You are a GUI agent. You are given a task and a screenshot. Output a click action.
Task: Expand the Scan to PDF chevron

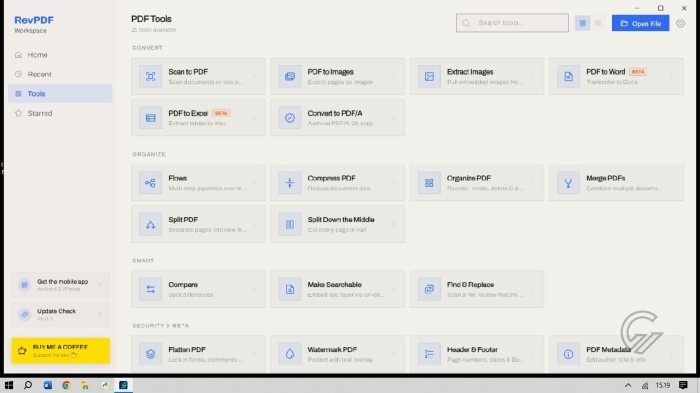pos(254,76)
